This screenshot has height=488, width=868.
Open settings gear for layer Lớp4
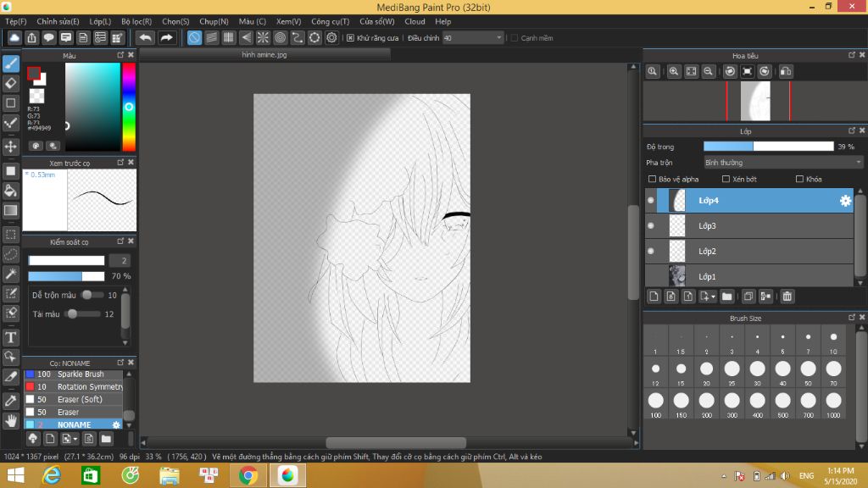(x=845, y=201)
